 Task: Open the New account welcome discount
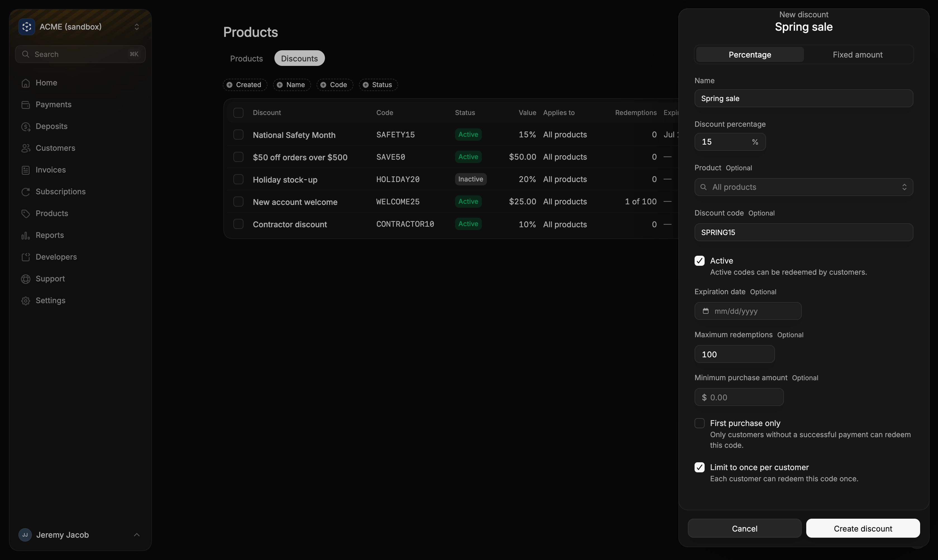[295, 202]
